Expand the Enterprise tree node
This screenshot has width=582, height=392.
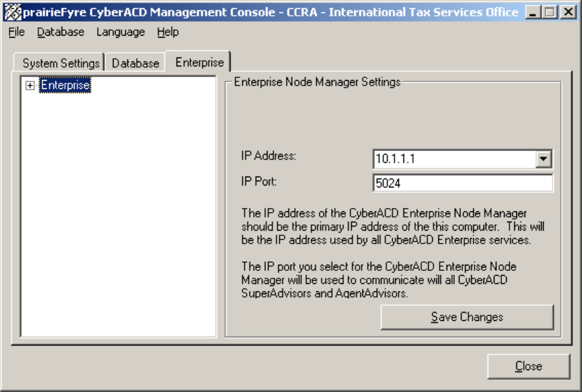click(30, 86)
